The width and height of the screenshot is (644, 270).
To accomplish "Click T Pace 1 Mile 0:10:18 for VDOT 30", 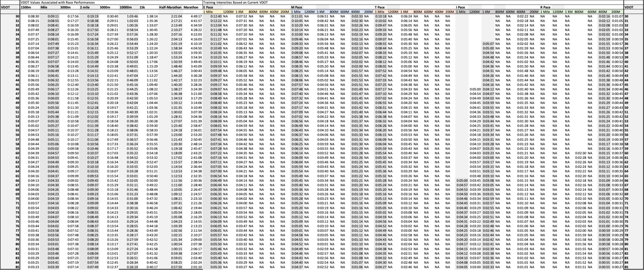I will 380,16.
